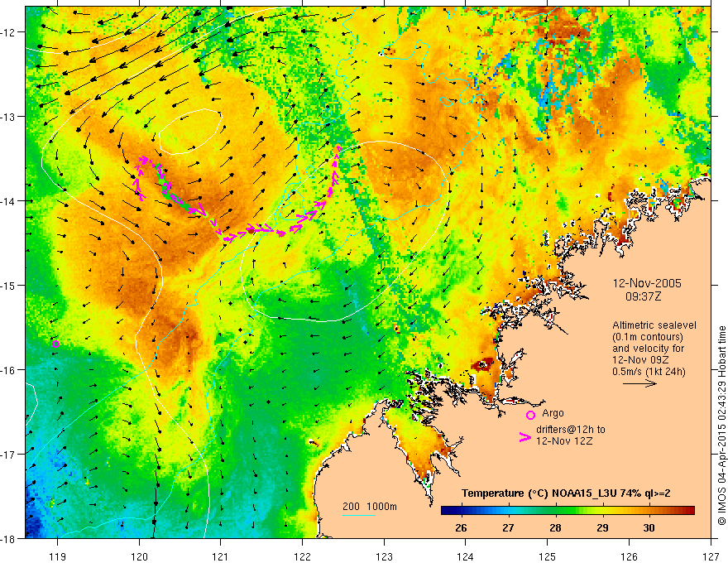Click latitude axis label -17
Screen dimensions: 728x563
point(9,454)
